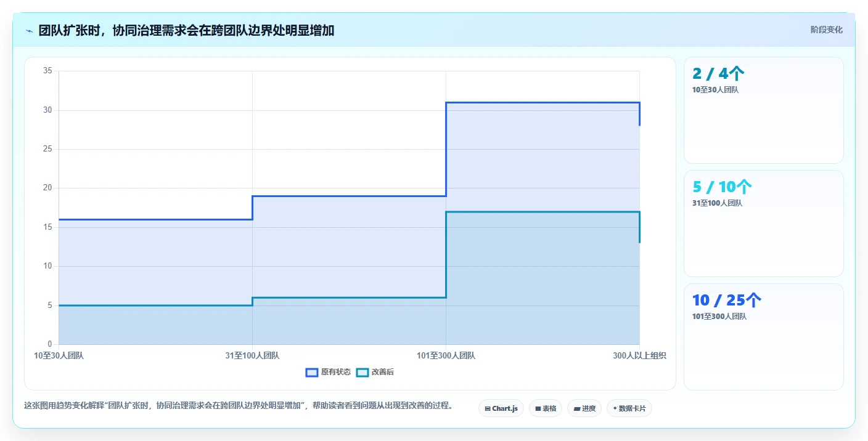868x441 pixels.
Task: Click the chart description paragraph below the chart
Action: (x=239, y=405)
